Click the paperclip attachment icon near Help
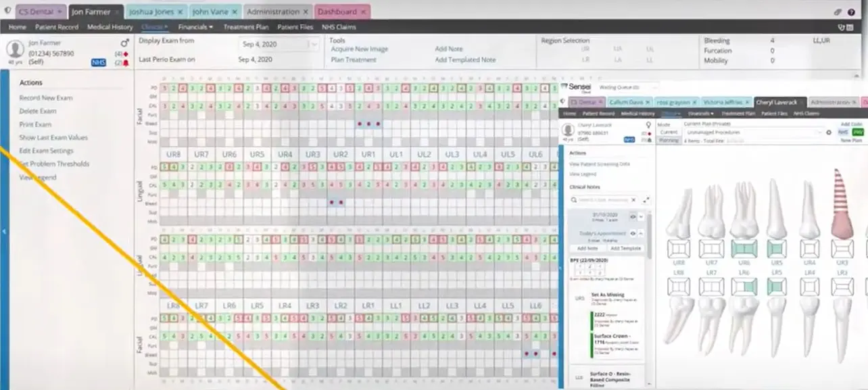Screen dimensions: 868x390 (838, 11)
